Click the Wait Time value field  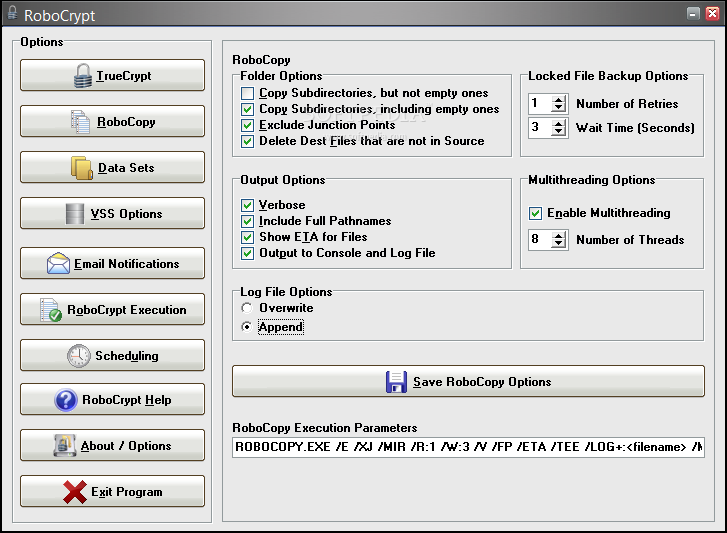(540, 127)
